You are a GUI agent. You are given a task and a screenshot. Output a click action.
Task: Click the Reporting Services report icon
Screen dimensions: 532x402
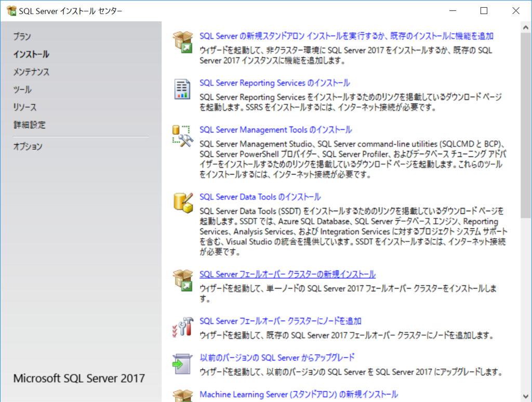(x=182, y=89)
